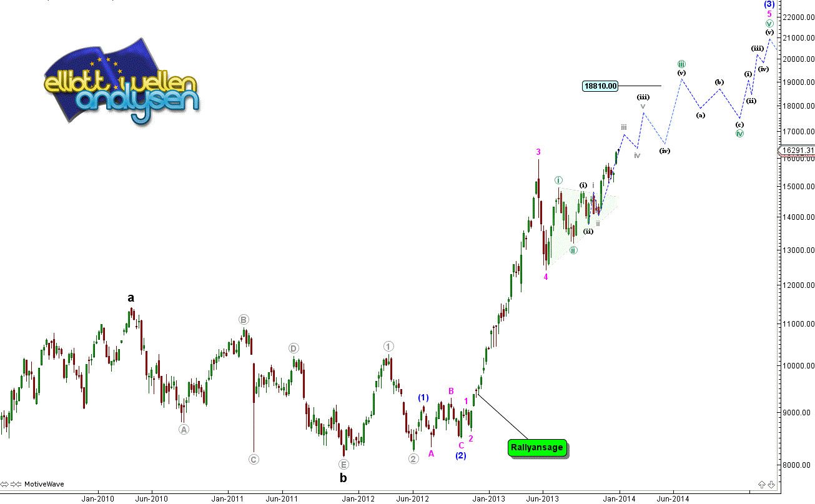
Task: Select the magenta wave label 4 at low
Action: pos(545,277)
